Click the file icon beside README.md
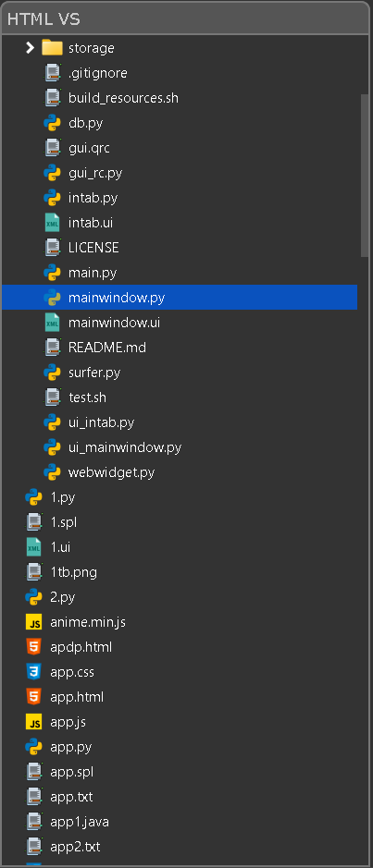The image size is (373, 868). (52, 348)
